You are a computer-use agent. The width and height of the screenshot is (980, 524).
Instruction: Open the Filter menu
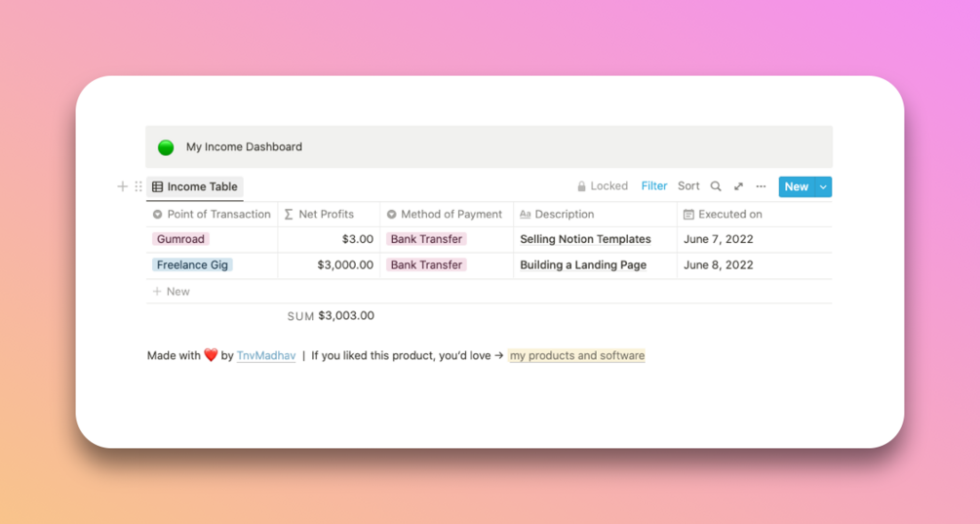(x=654, y=186)
